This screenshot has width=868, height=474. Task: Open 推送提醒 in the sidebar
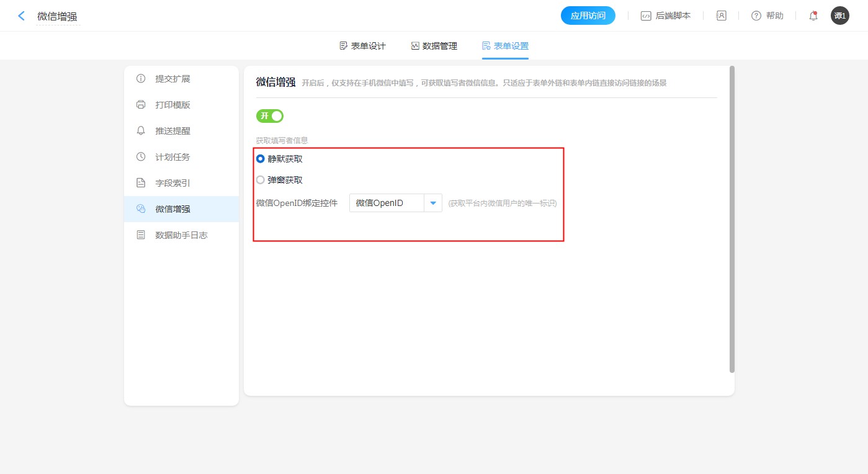click(x=172, y=131)
